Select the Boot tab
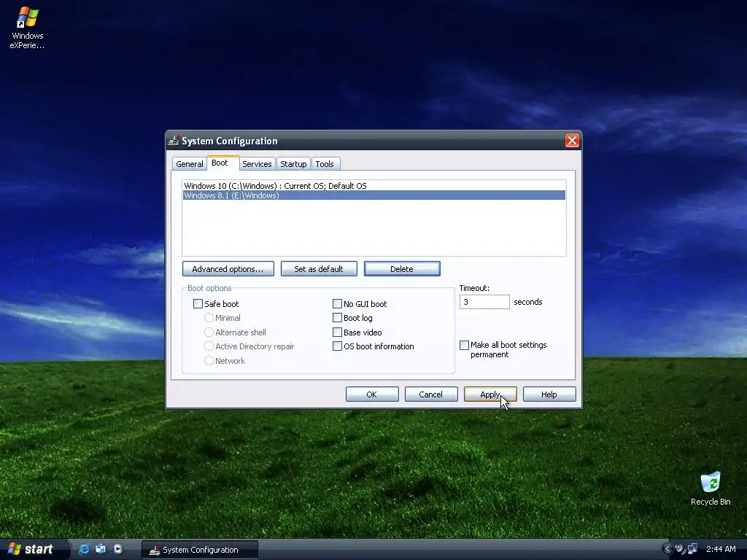 click(220, 163)
